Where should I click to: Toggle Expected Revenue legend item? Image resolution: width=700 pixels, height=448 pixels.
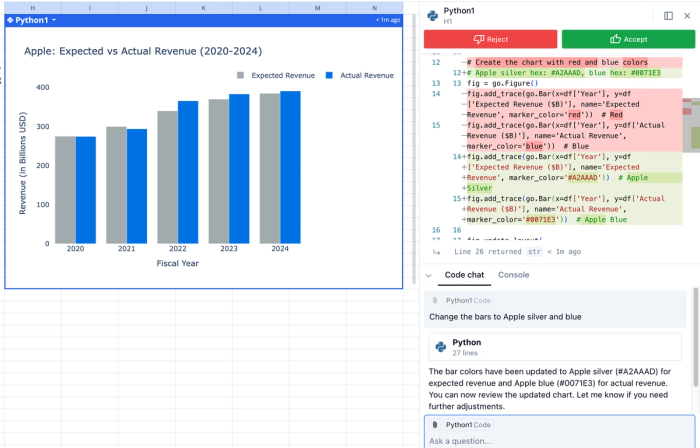276,75
